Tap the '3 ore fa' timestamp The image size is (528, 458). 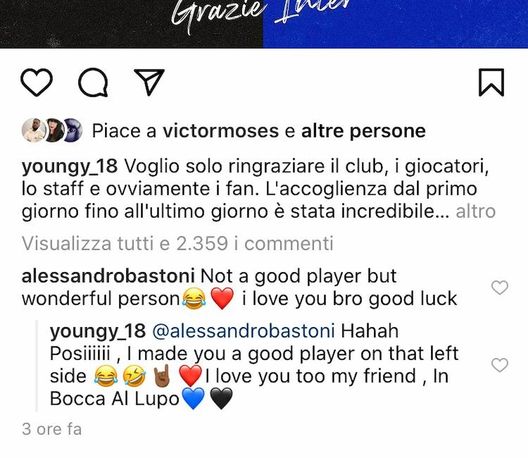52,429
